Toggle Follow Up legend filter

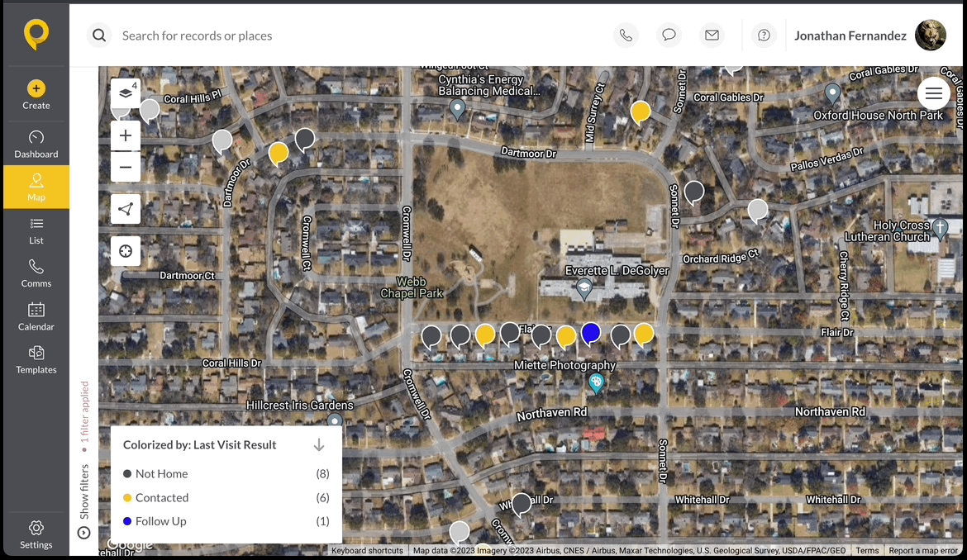coord(160,521)
